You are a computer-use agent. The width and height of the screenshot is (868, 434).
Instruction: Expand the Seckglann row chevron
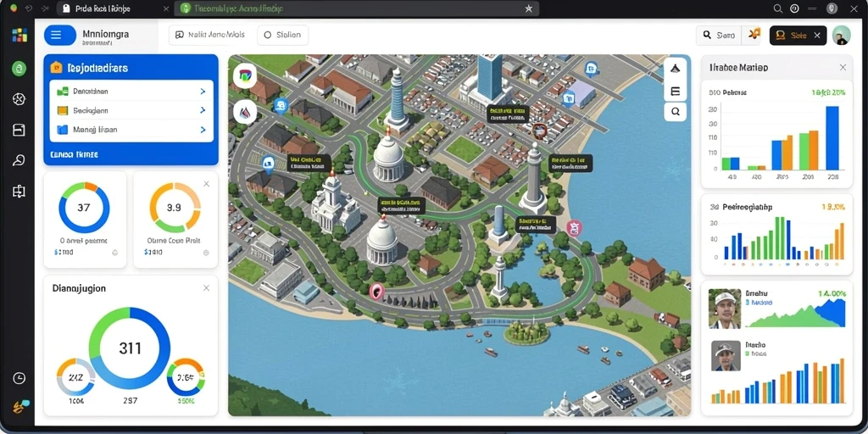click(203, 110)
